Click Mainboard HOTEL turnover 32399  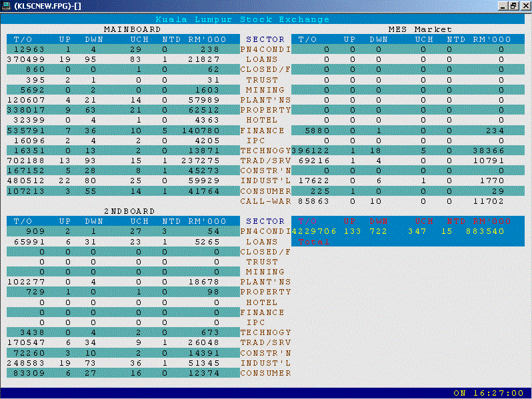[29, 120]
